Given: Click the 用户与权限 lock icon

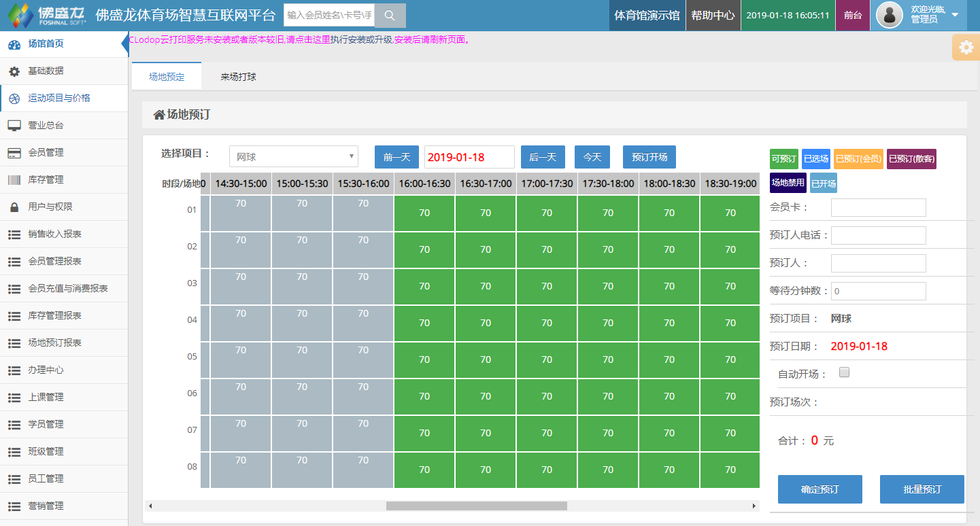Looking at the screenshot, I should tap(14, 207).
